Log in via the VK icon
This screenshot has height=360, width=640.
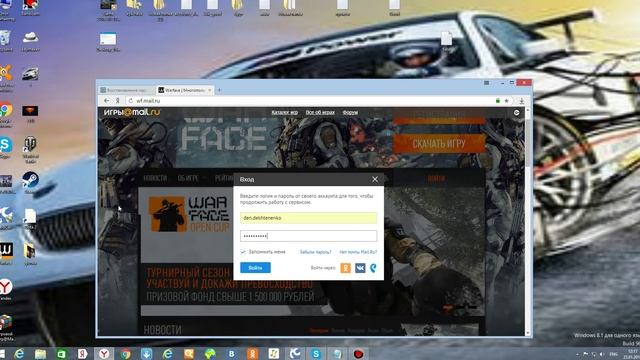point(360,268)
